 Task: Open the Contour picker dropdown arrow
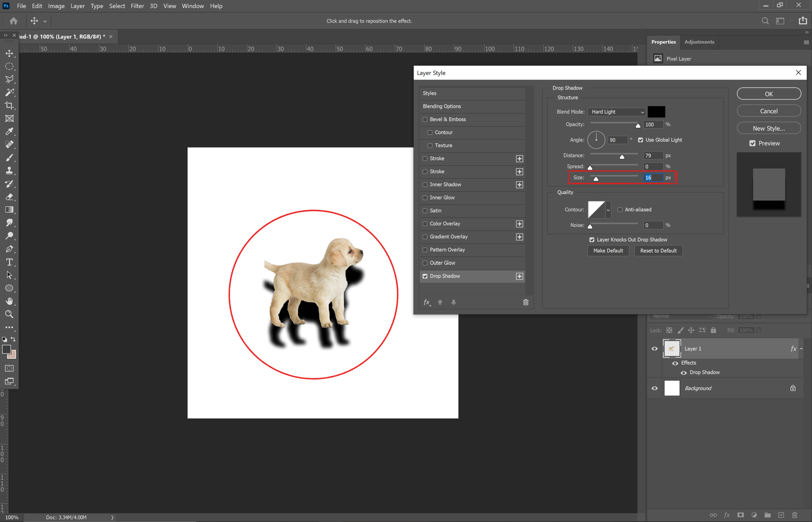(608, 210)
